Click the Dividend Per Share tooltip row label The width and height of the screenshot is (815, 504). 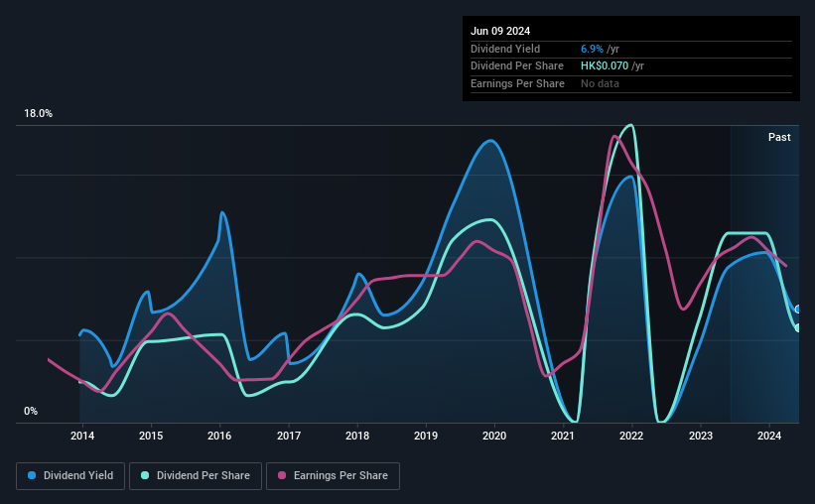pos(516,66)
